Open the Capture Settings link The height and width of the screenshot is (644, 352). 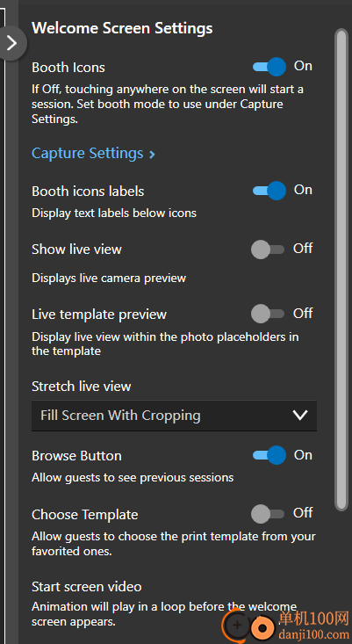[88, 154]
